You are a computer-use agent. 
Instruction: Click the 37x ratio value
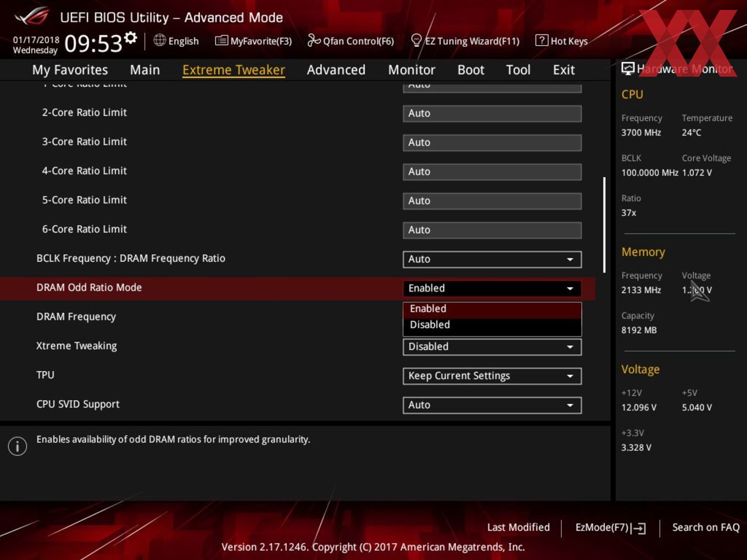tap(629, 212)
